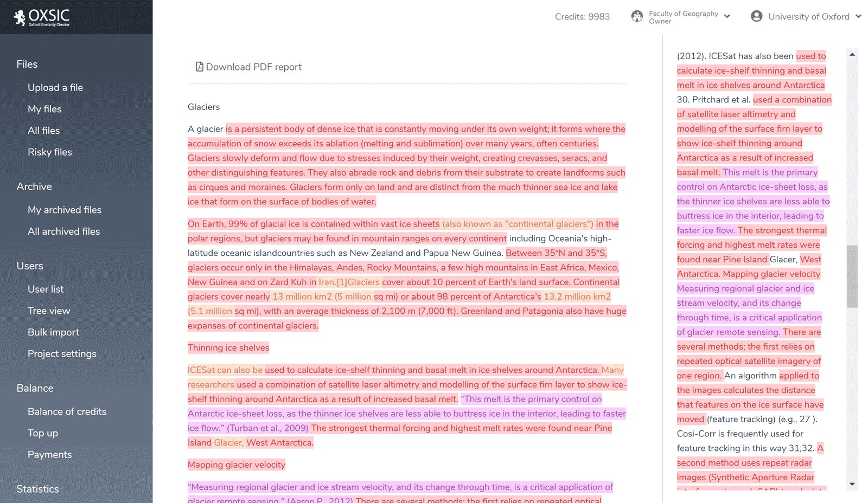Screen dimensions: 868x503
Task: Open the All files section
Action: point(43,131)
